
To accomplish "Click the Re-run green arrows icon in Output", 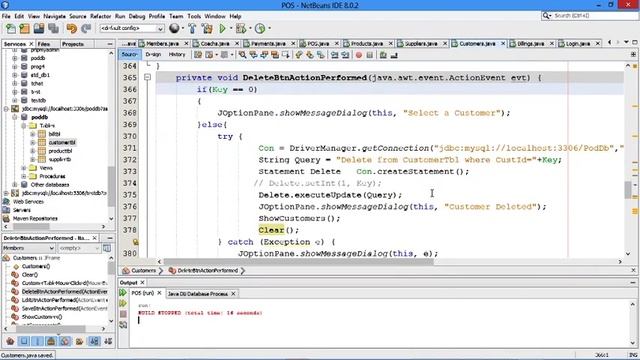I will pyautogui.click(x=123, y=293).
